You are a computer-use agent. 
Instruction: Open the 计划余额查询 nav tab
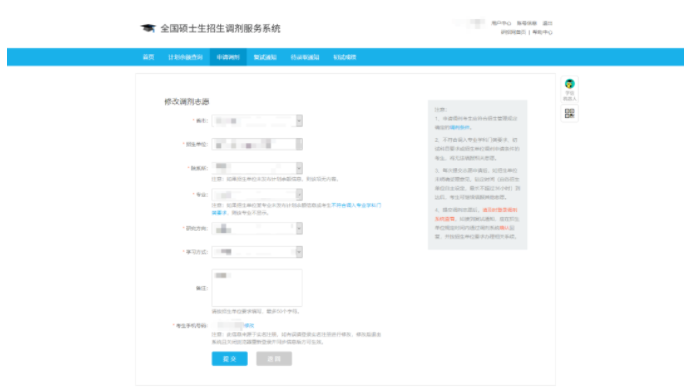[185, 57]
